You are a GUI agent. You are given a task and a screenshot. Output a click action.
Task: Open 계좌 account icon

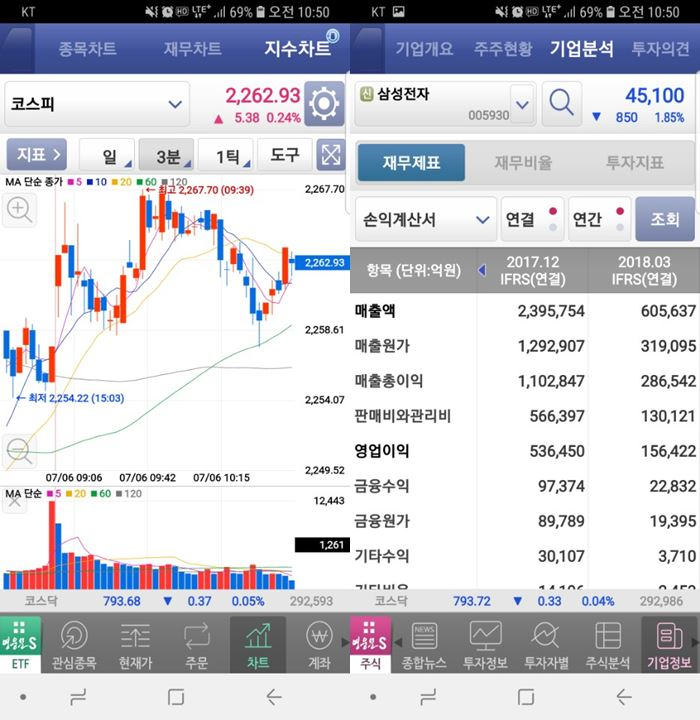point(319,644)
